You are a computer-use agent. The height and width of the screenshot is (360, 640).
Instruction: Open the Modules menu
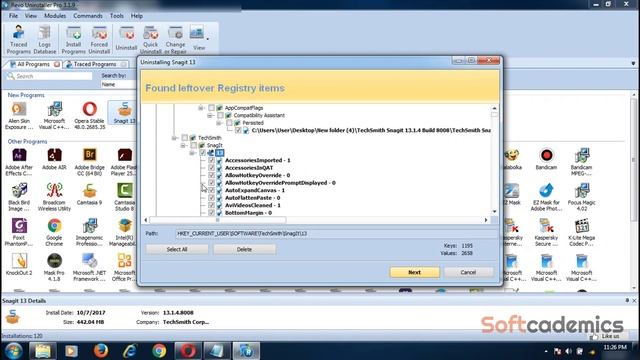click(x=55, y=16)
